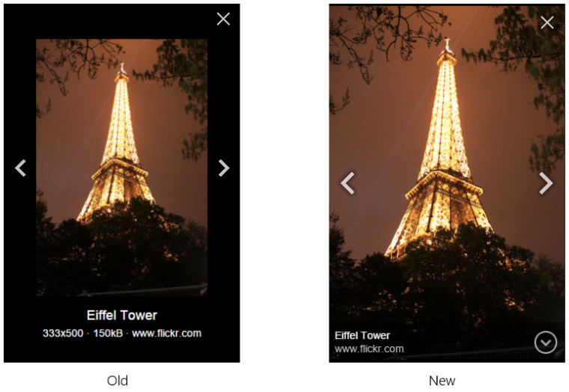
Task: Go to next image in Old viewer
Action: 224,168
